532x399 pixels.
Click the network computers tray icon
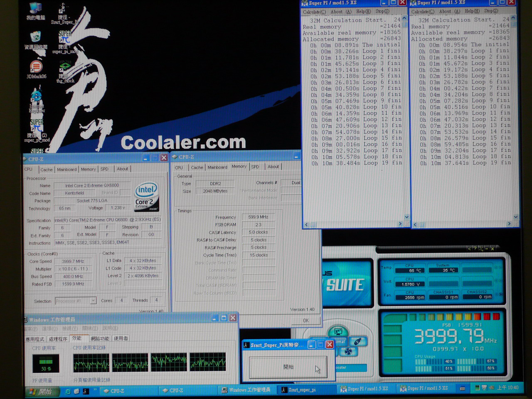point(484,388)
